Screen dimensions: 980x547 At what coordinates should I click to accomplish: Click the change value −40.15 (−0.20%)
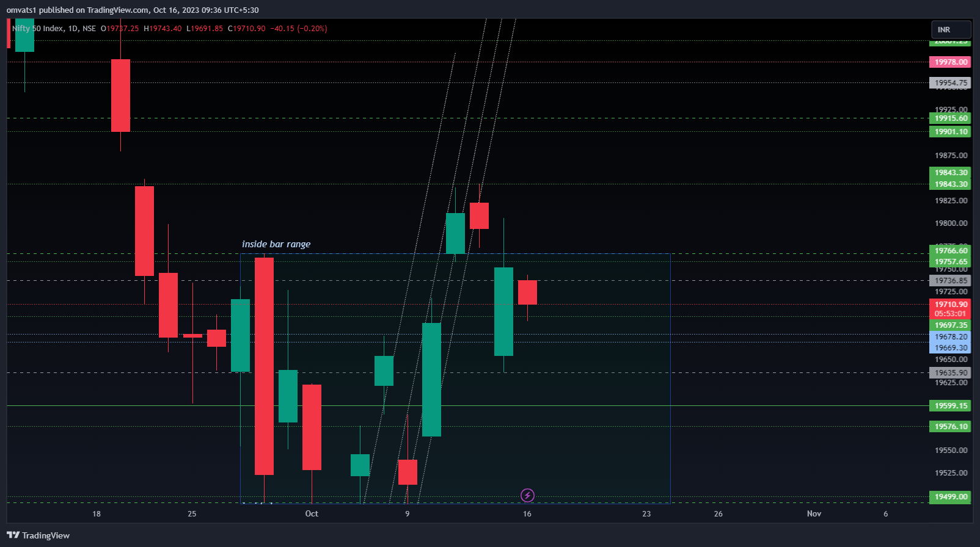click(x=299, y=29)
